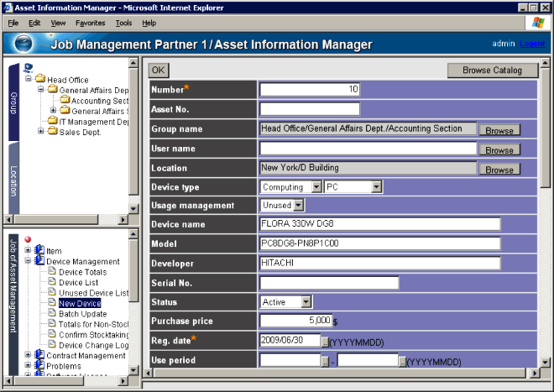
Task: Click the OK button
Action: [158, 71]
